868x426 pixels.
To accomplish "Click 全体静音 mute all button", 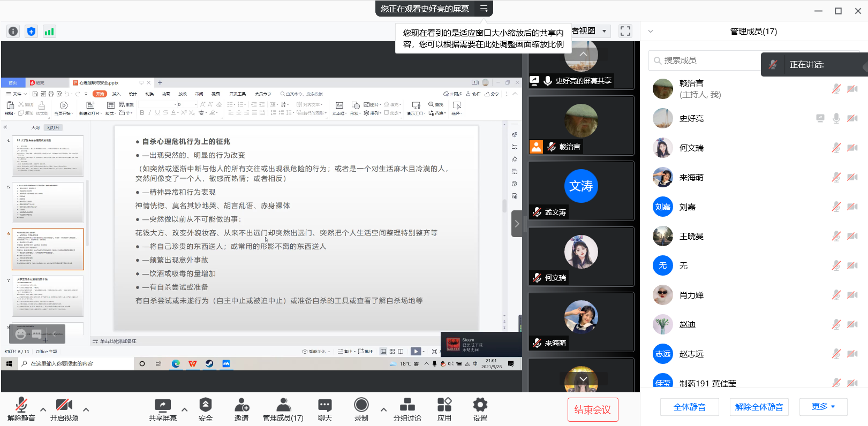I will pos(690,407).
